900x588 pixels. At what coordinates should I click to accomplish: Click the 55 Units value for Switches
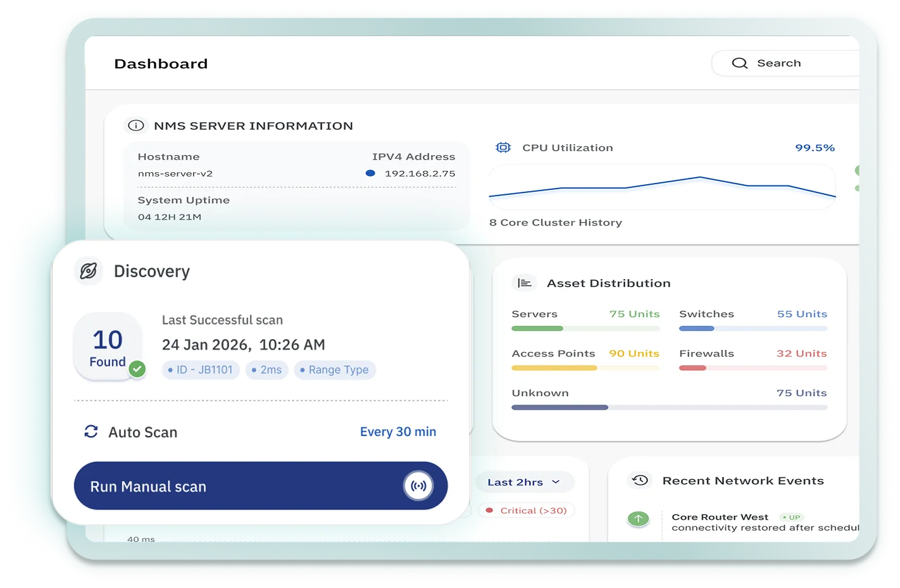(x=803, y=314)
